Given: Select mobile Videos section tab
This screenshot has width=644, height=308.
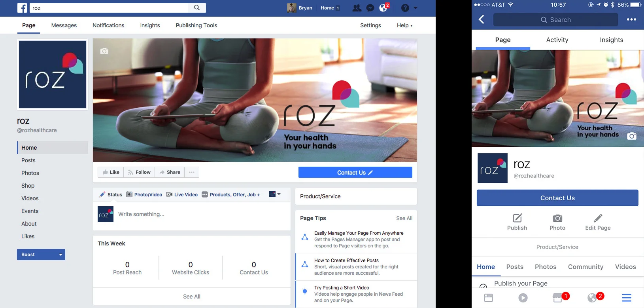Looking at the screenshot, I should pos(625,267).
